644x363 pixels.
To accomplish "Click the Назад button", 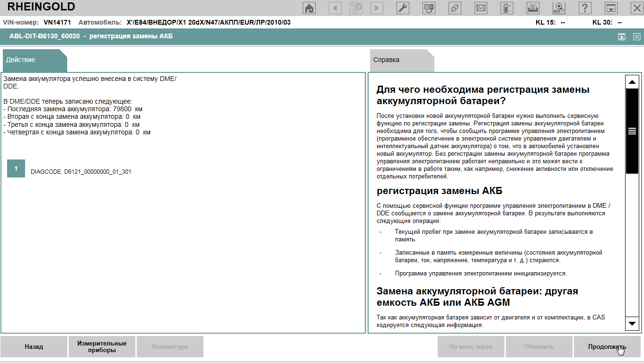I will coord(34,346).
